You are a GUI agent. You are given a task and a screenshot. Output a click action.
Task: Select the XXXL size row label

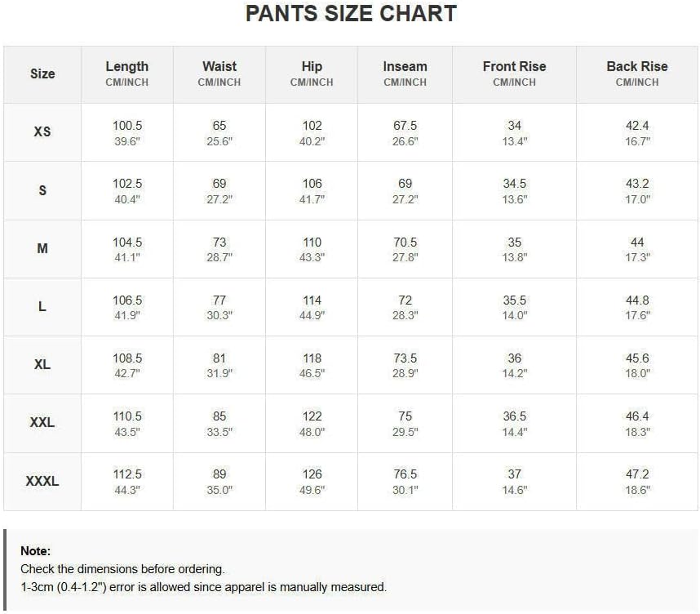click(x=42, y=481)
